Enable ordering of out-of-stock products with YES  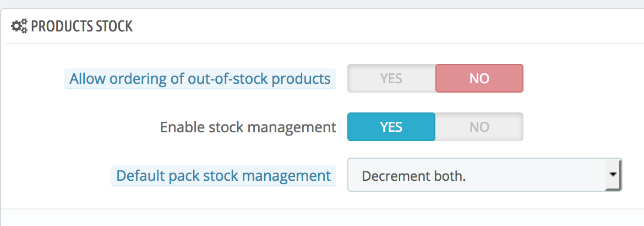(391, 79)
